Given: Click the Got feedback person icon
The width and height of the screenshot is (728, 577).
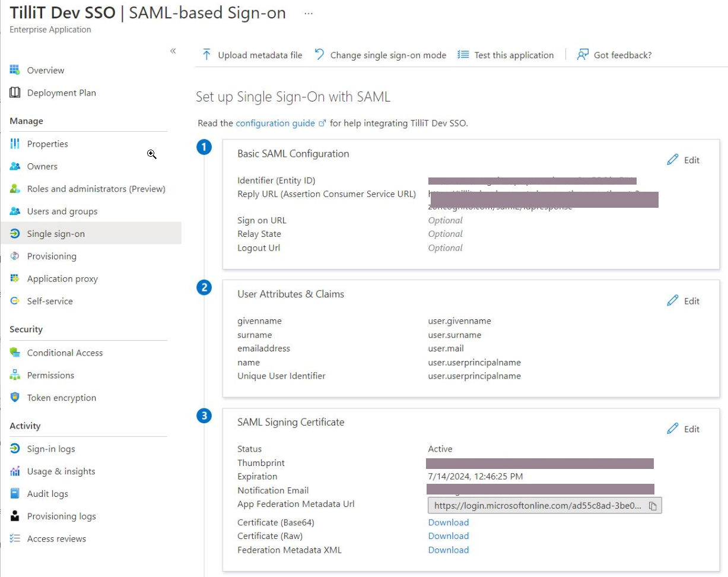Looking at the screenshot, I should [583, 55].
